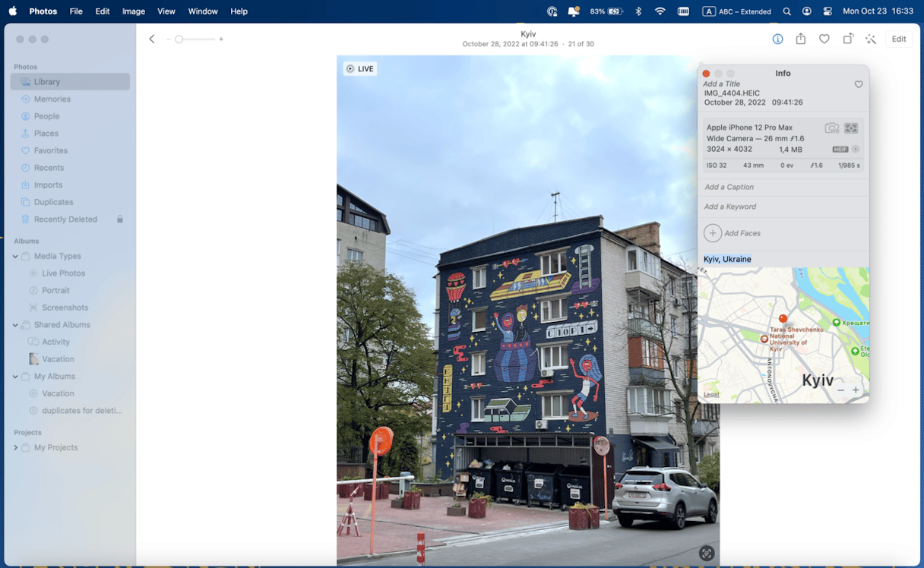Click the Rotate photo icon
This screenshot has height=568, width=924.
[848, 39]
